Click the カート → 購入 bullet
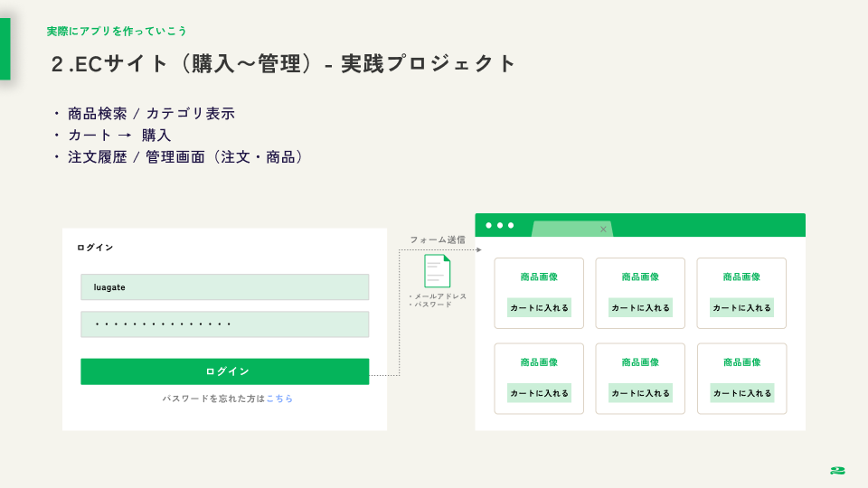Image resolution: width=868 pixels, height=488 pixels. (x=113, y=135)
